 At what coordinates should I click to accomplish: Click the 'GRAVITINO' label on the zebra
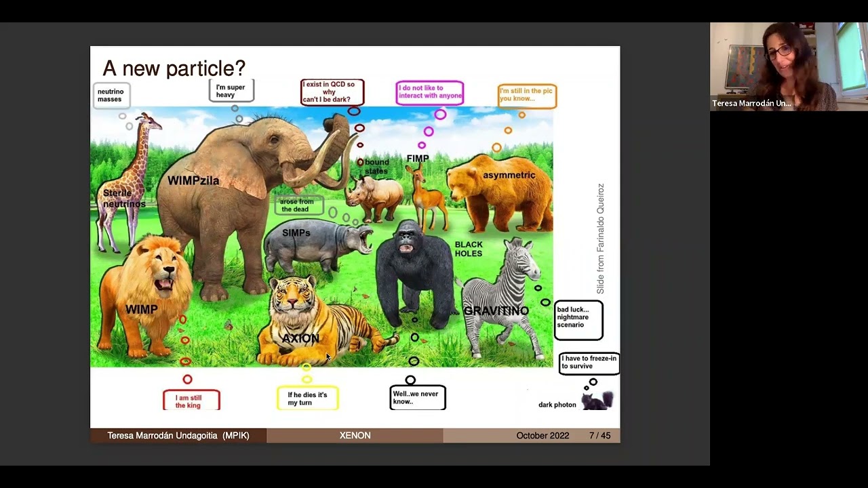[496, 310]
